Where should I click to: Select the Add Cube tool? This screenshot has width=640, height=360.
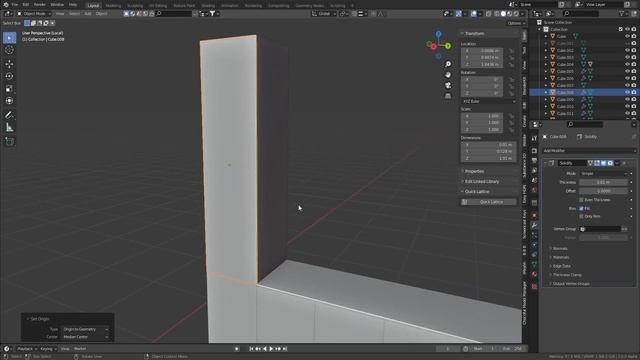(x=9, y=142)
